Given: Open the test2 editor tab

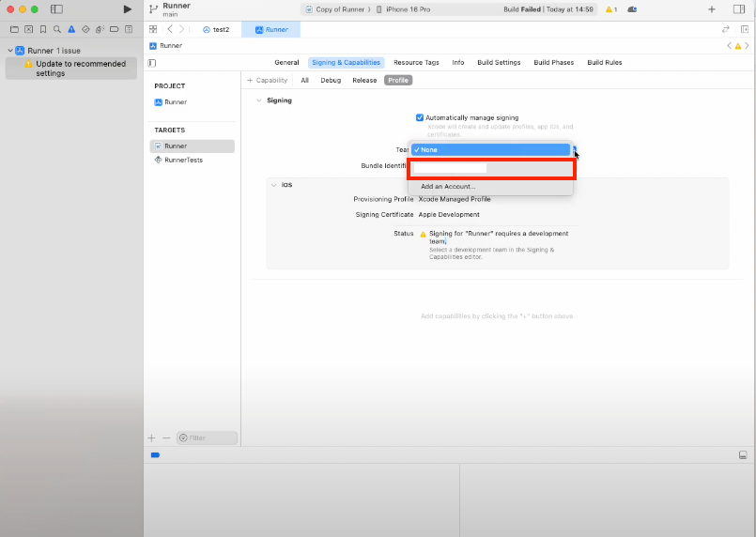Looking at the screenshot, I should point(216,29).
